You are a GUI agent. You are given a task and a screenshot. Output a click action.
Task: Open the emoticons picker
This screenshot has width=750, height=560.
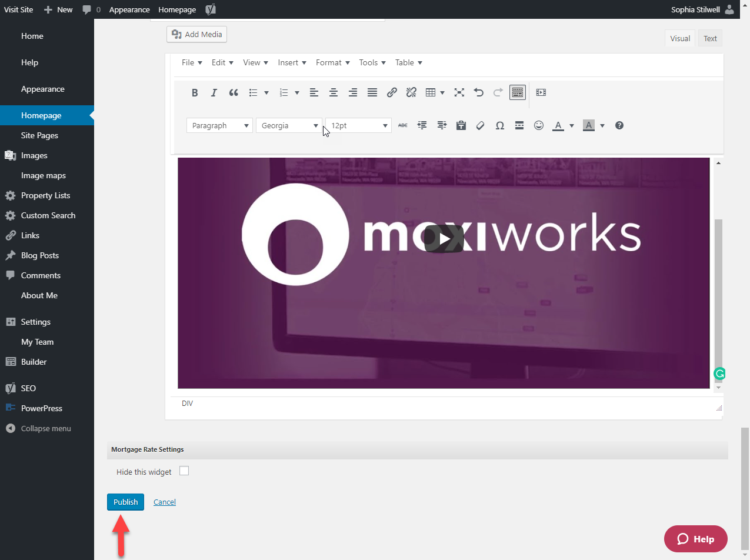(538, 125)
